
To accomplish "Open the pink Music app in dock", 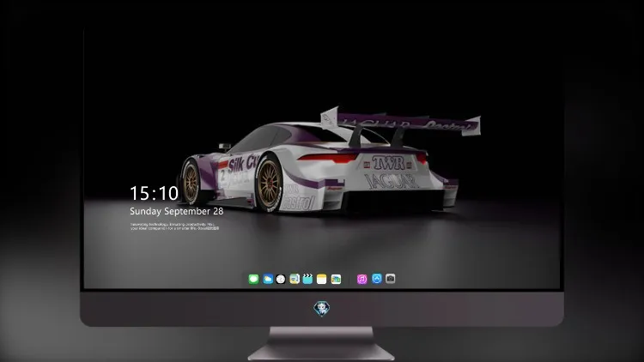I will tap(361, 279).
